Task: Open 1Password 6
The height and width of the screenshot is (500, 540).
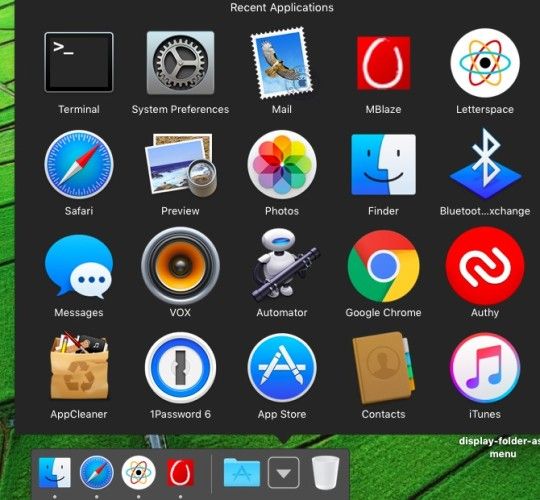Action: pos(180,367)
